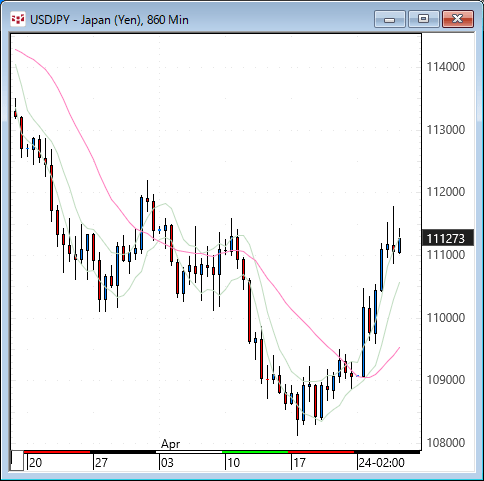This screenshot has height=481, width=484.
Task: Click the 10 date marker on time axis
Action: point(233,463)
